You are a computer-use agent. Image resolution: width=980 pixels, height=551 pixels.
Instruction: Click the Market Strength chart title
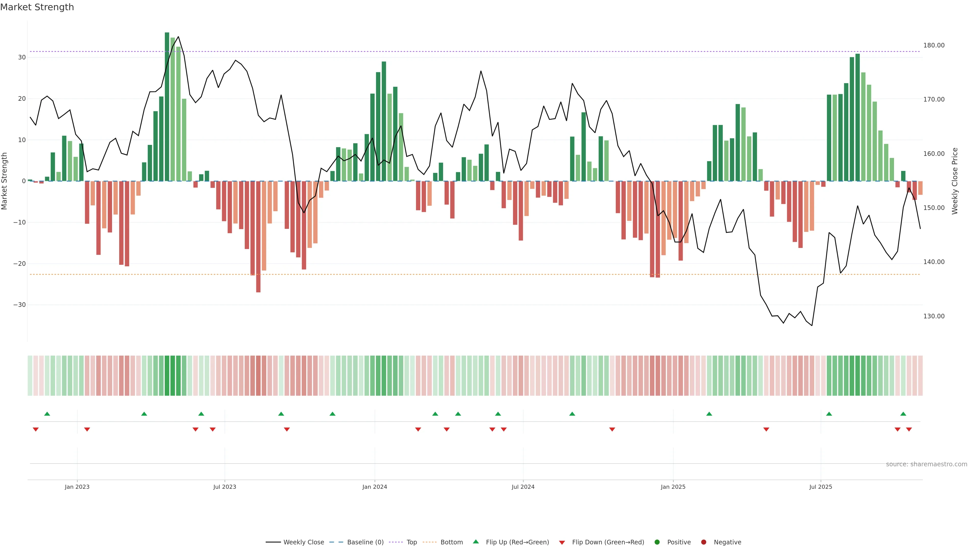pyautogui.click(x=37, y=7)
